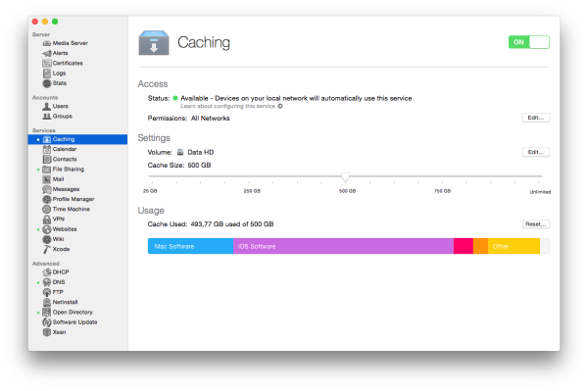
Task: Open the Messages service icon
Action: point(46,189)
